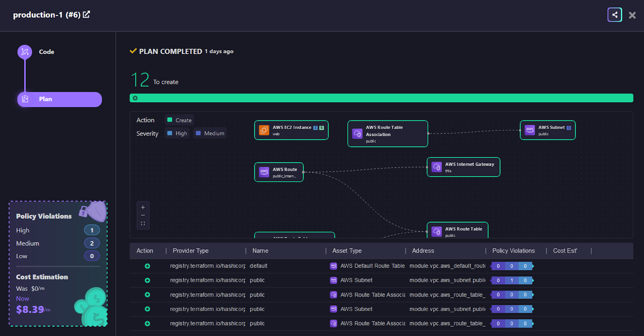The width and height of the screenshot is (644, 336).
Task: Sort by Provider Type column
Action: coord(191,251)
